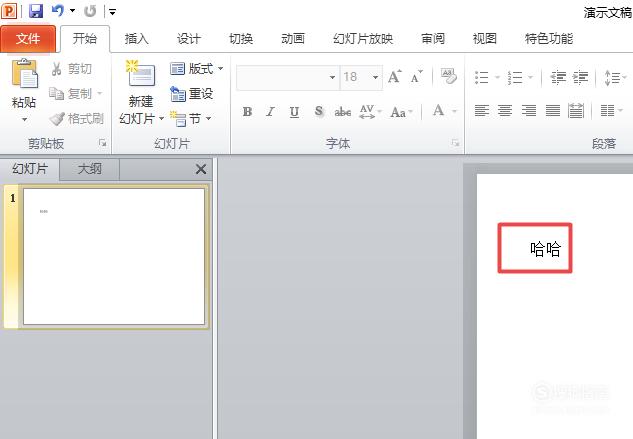
Task: Open the Aa change case menu
Action: click(401, 111)
